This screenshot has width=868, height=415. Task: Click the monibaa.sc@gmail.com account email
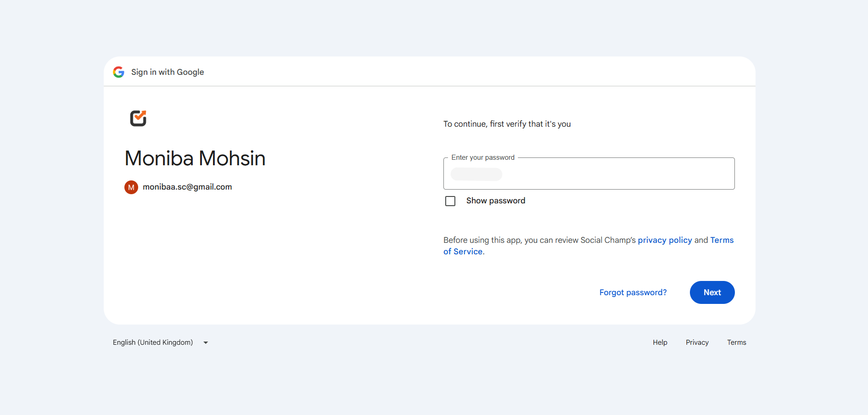[x=187, y=187]
